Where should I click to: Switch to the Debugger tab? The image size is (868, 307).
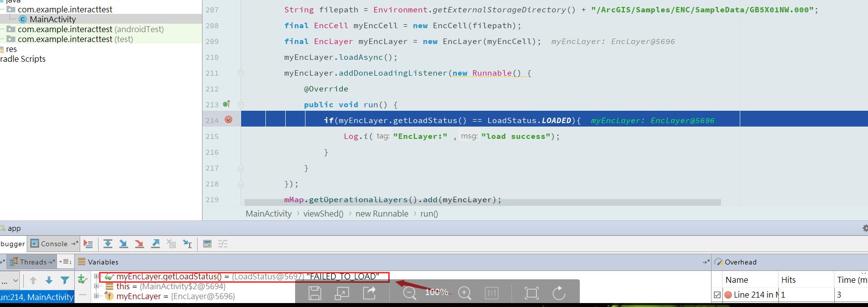tap(12, 244)
